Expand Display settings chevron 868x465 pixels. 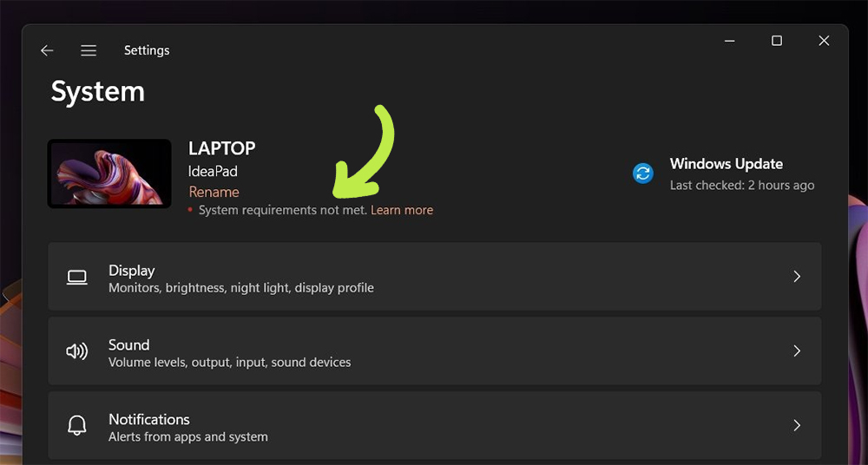coord(797,277)
